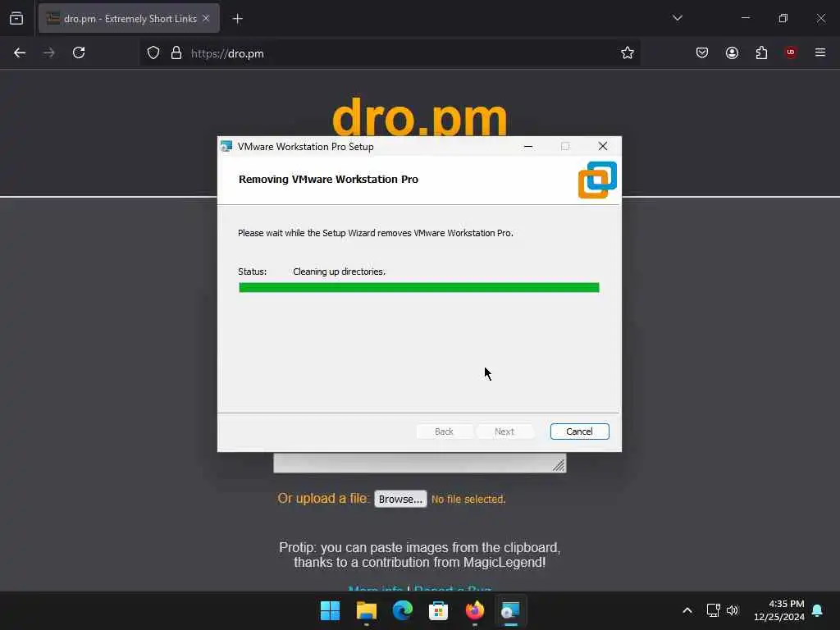Click 'Cleaning up directories.' status text
This screenshot has height=630, width=840.
pos(339,272)
